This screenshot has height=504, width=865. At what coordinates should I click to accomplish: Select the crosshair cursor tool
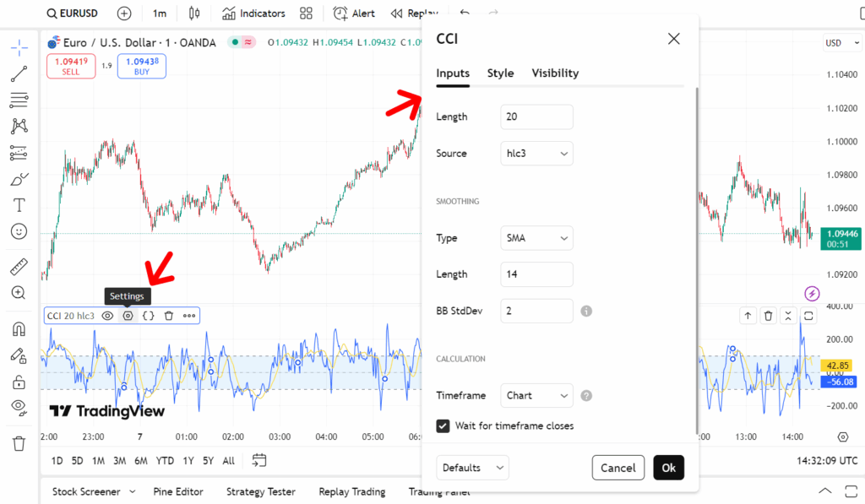(x=19, y=46)
